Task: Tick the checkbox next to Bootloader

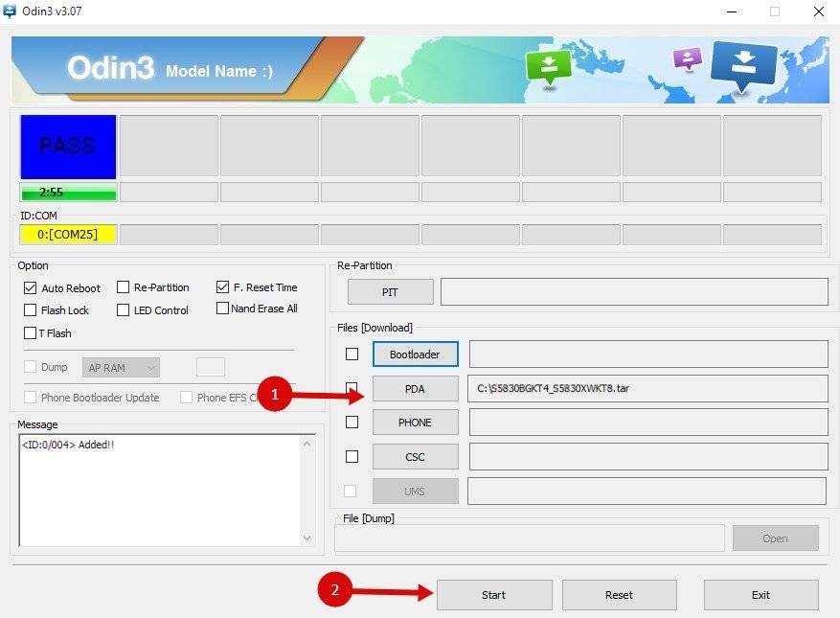Action: (352, 355)
